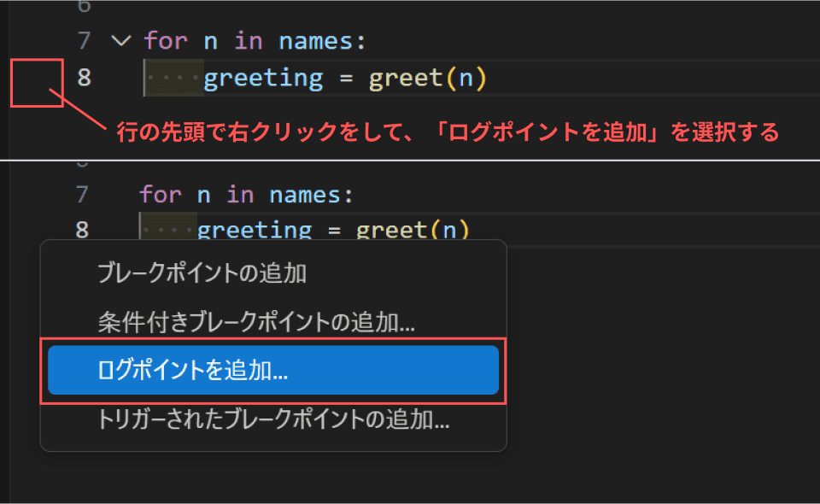Click "ログポイントを追加..." menu item
The height and width of the screenshot is (504, 820).
pyautogui.click(x=273, y=370)
